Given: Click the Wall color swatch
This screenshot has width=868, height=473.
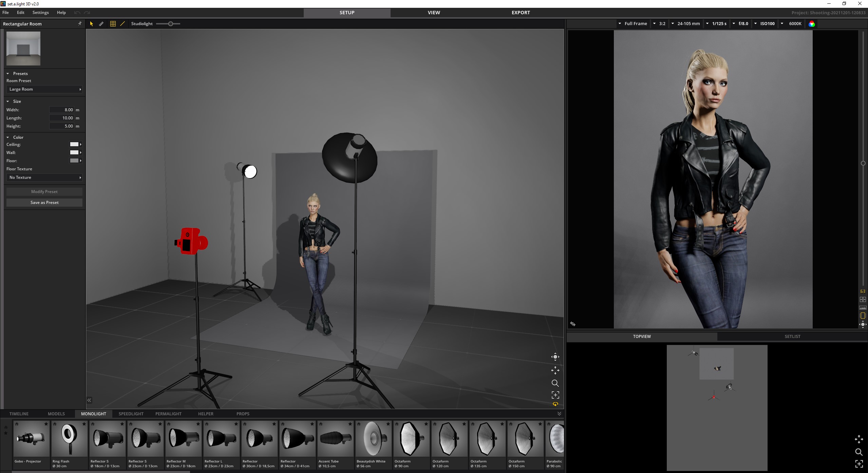Looking at the screenshot, I should tap(74, 153).
